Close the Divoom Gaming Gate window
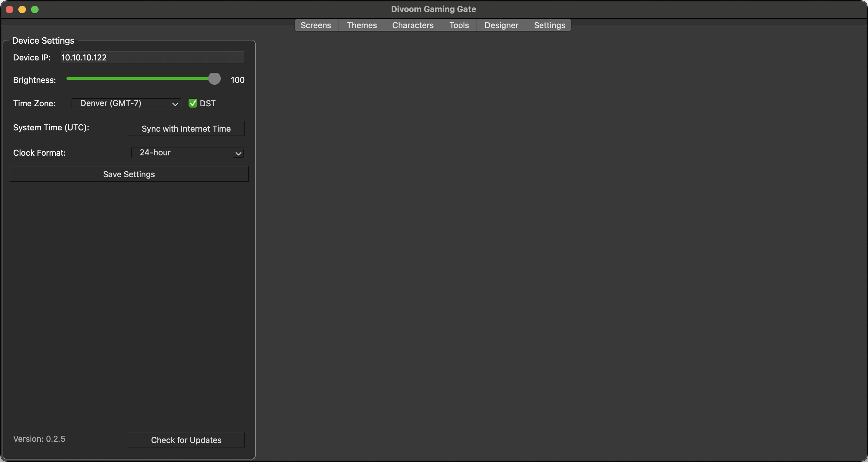 9,9
